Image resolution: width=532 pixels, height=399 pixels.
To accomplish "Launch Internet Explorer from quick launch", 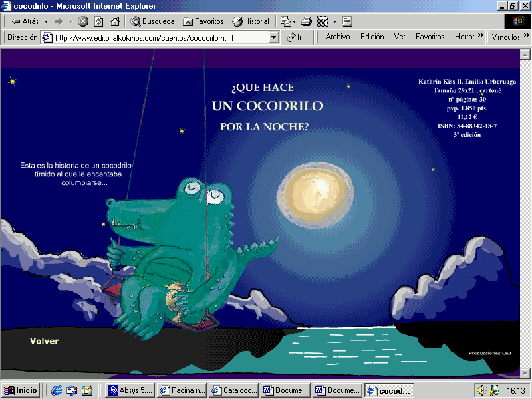I will pos(57,390).
